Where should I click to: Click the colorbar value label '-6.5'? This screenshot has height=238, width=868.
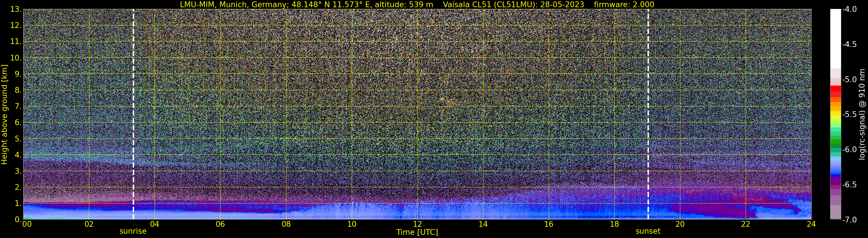click(850, 184)
